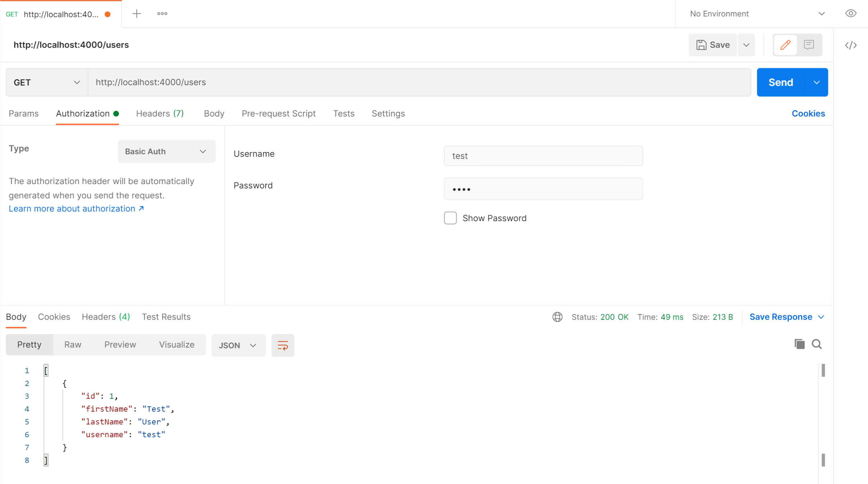Open a new request tab with the plus icon

(137, 13)
